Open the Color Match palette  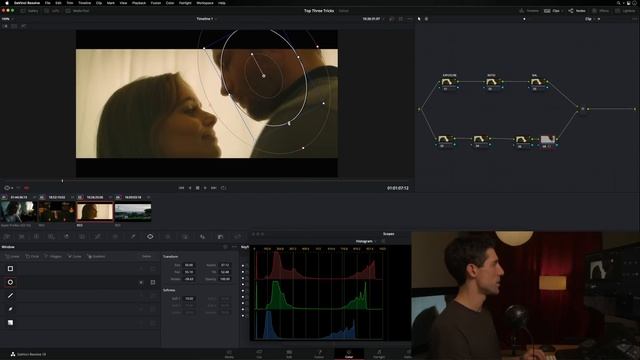[x=22, y=237]
